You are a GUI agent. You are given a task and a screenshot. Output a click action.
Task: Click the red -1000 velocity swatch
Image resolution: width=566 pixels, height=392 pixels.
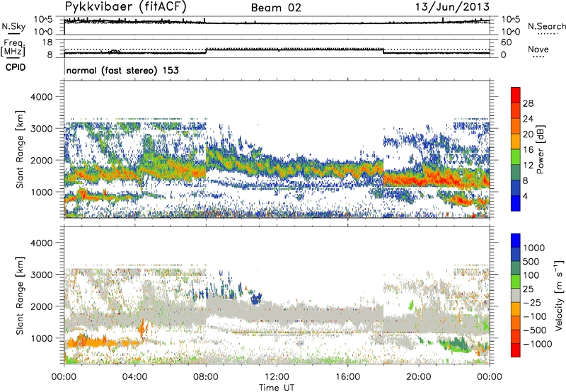pos(516,350)
